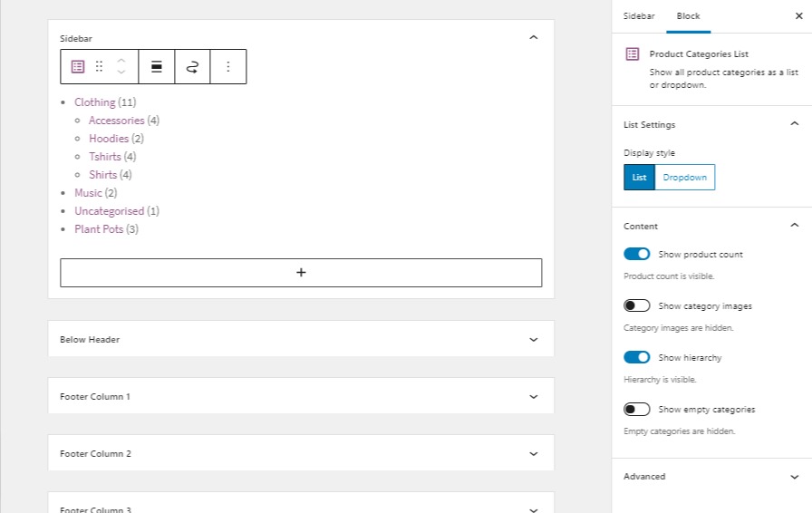The width and height of the screenshot is (812, 513).
Task: Expand the Advanced settings section
Action: [x=794, y=477]
